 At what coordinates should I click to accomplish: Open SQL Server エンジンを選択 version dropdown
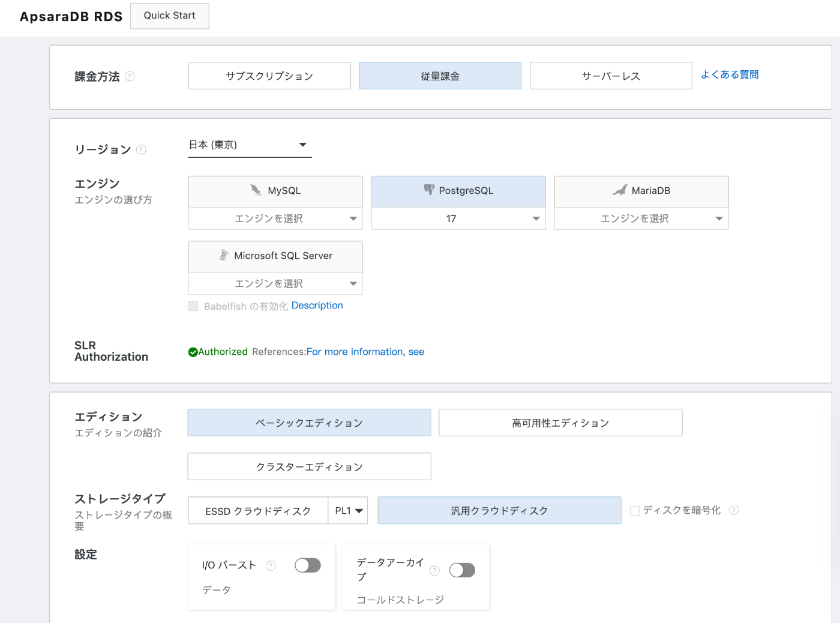click(x=275, y=283)
